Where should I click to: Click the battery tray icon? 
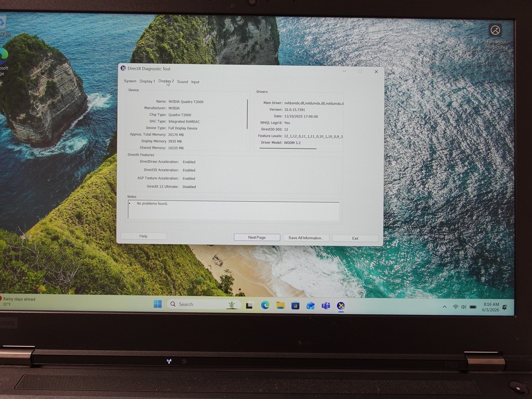473,307
